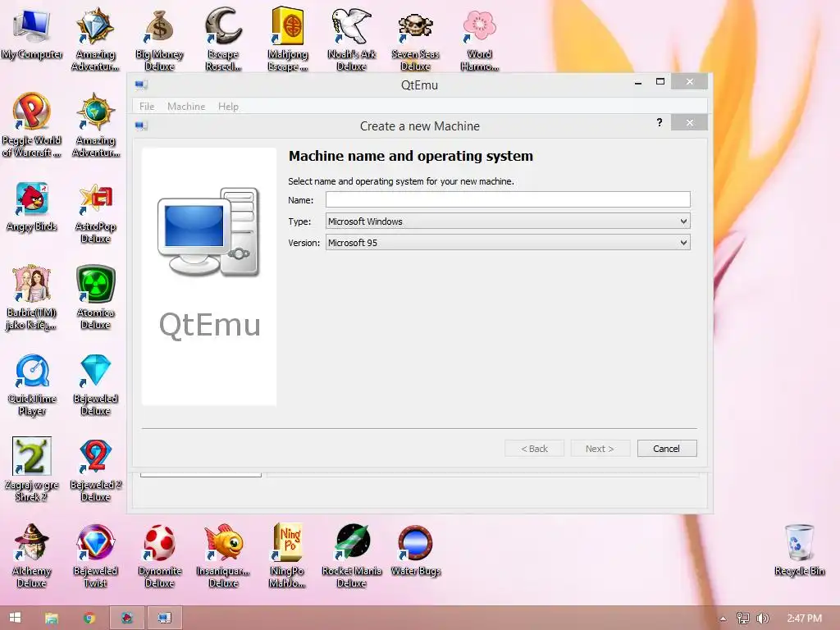Minimize the QtEmu main window
This screenshot has height=630, width=840.
638,82
